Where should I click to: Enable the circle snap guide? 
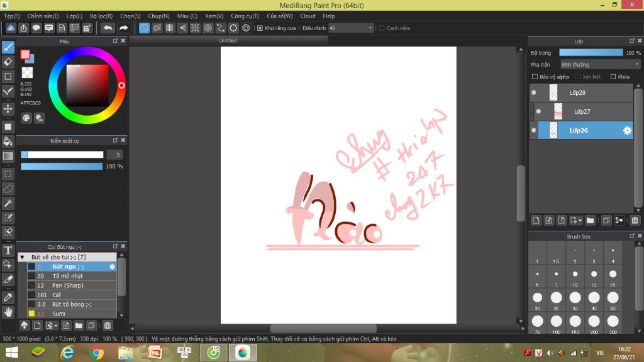208,28
